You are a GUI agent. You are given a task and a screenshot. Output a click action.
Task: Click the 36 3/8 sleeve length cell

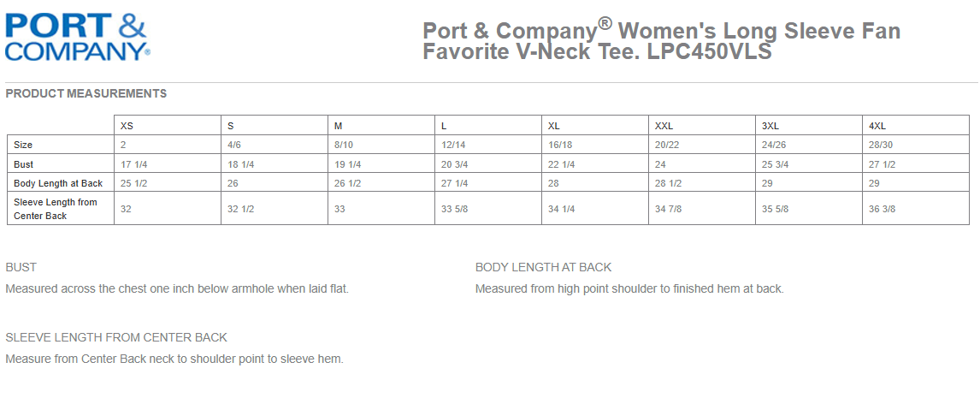coord(883,209)
